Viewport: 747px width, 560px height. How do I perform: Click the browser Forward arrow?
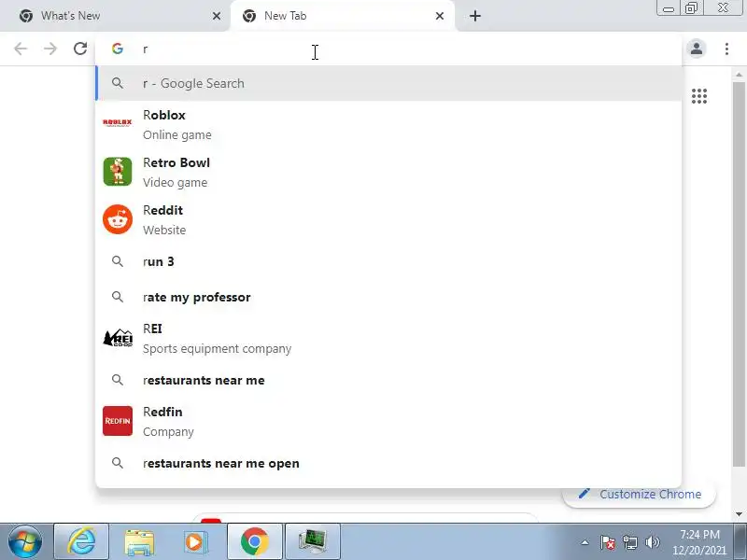pyautogui.click(x=50, y=49)
